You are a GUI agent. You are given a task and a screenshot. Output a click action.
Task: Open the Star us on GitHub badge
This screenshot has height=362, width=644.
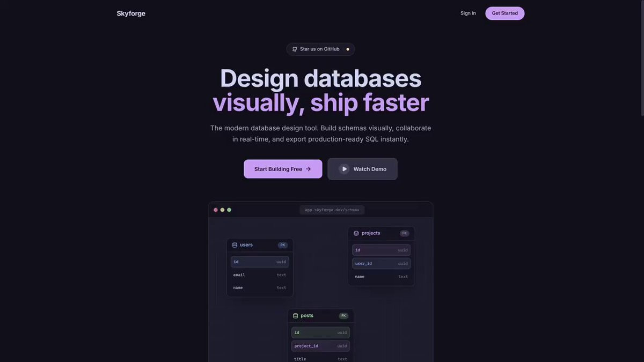click(x=320, y=49)
